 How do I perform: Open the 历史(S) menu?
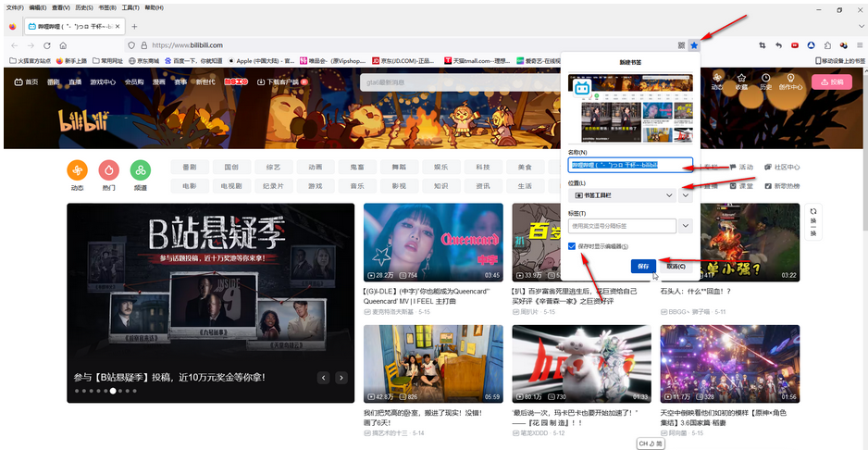[83, 7]
